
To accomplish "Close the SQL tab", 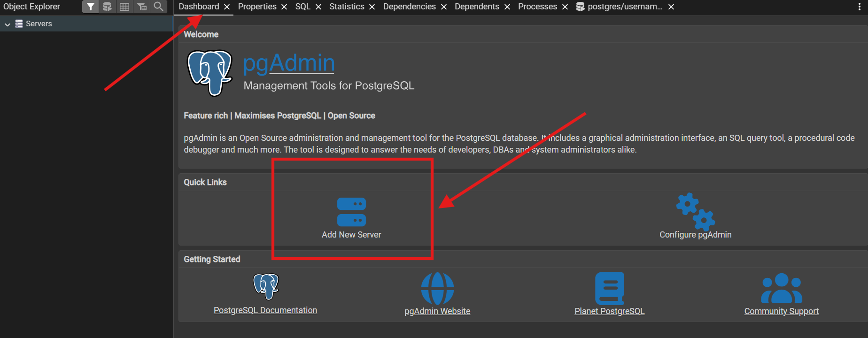I will click(318, 7).
